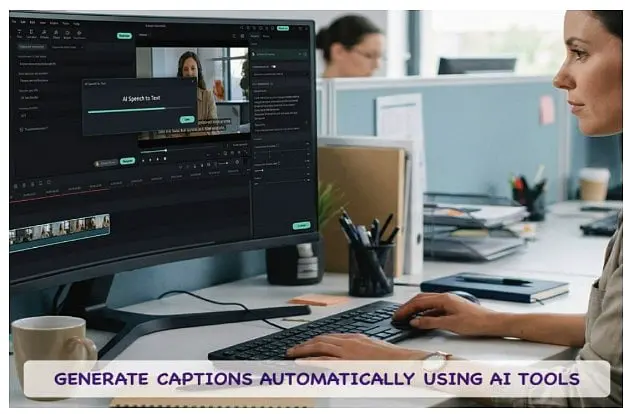Click the checkbox at the bottom of the left panel
This screenshot has height=414, width=625.
click(22, 128)
